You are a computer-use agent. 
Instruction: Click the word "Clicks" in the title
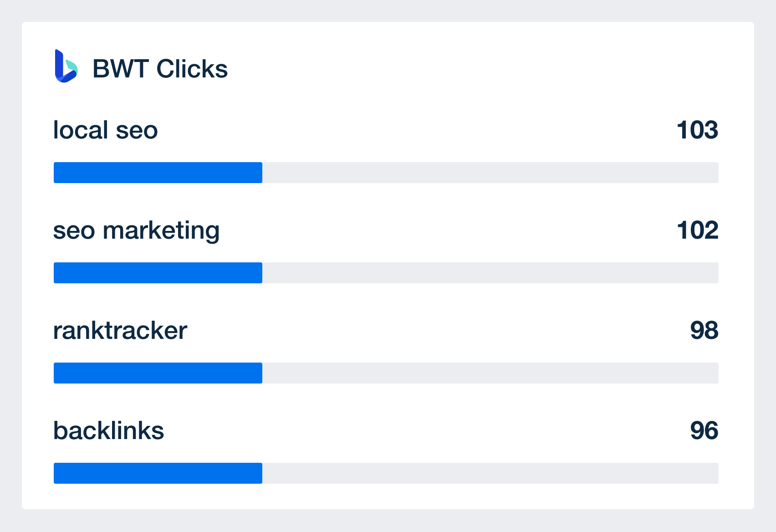tap(192, 69)
